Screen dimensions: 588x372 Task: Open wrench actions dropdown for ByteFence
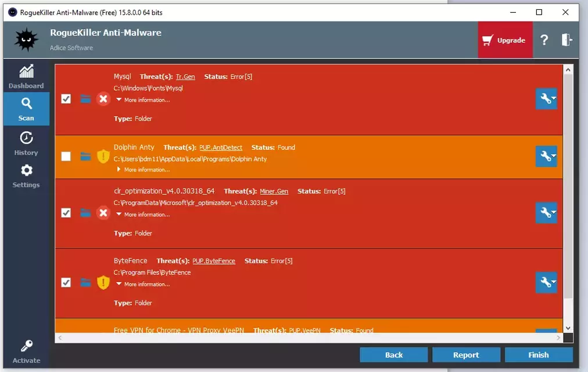click(546, 282)
